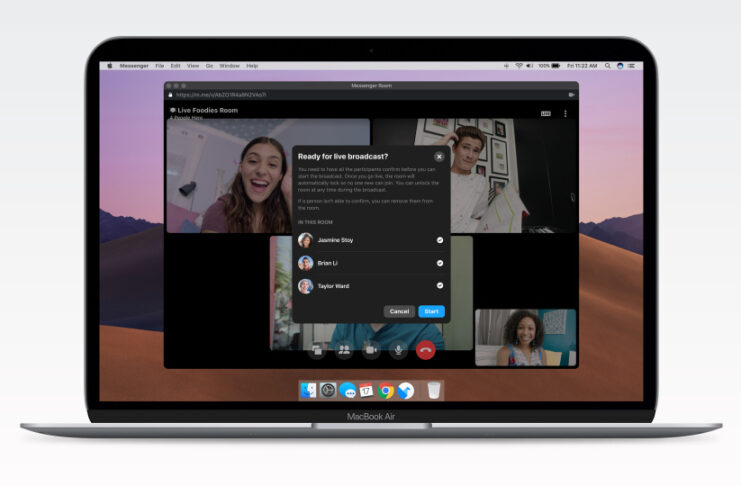This screenshot has width=741, height=486.
Task: Click the camera icon in the address bar
Action: point(571,95)
